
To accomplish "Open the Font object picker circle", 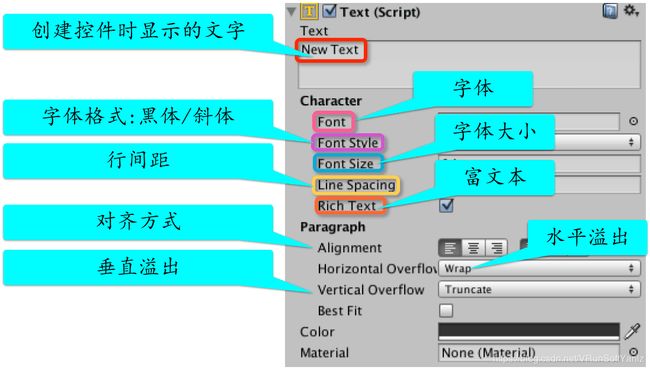I will [633, 121].
